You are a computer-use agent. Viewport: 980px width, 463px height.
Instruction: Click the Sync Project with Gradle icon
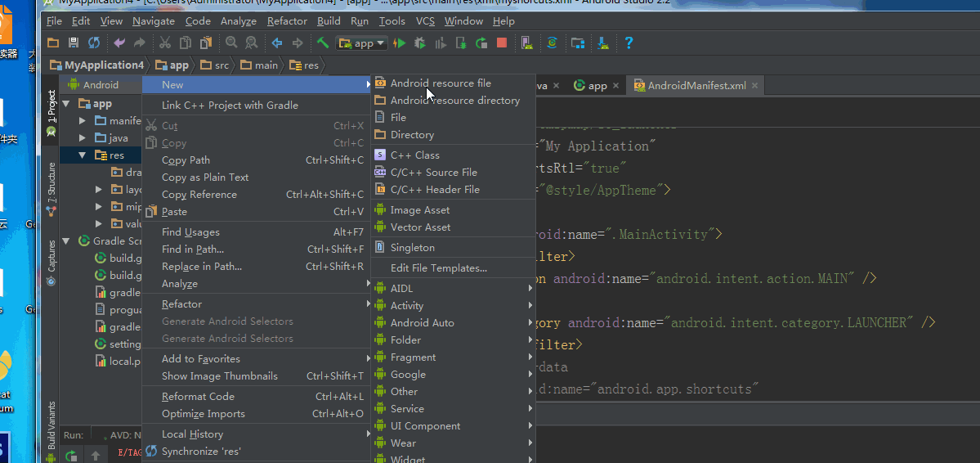click(x=552, y=43)
